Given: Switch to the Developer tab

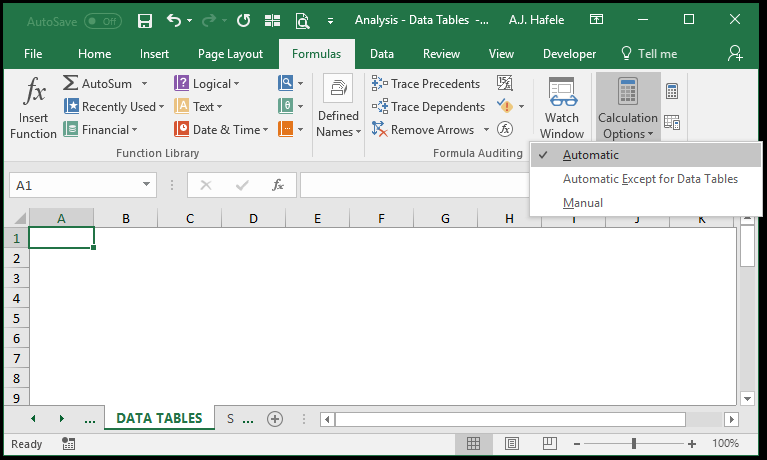Looking at the screenshot, I should click(569, 54).
